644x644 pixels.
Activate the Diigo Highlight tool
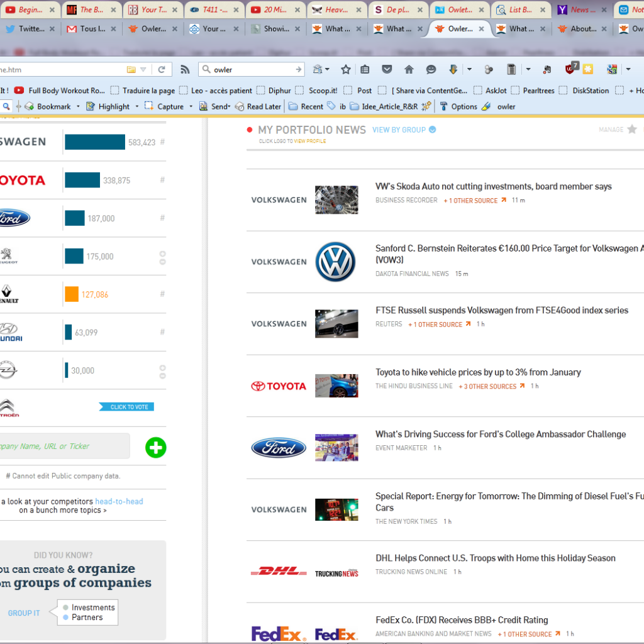108,106
